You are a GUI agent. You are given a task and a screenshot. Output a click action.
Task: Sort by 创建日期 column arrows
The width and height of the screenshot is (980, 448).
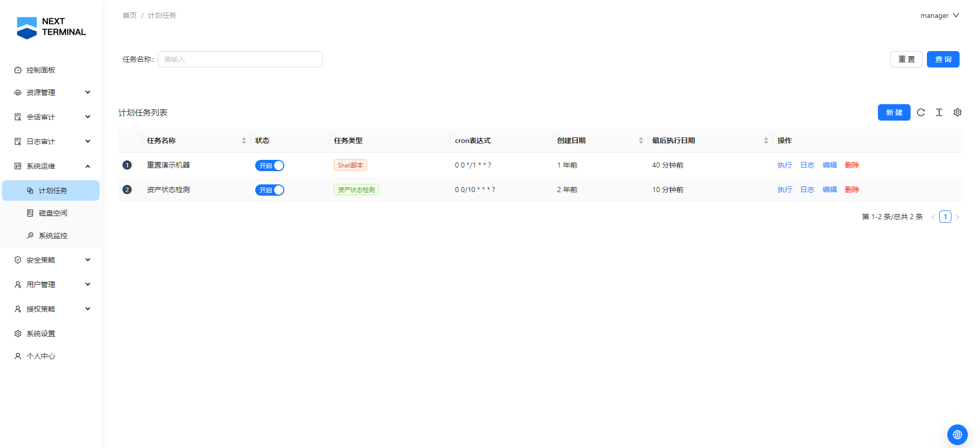(x=641, y=140)
